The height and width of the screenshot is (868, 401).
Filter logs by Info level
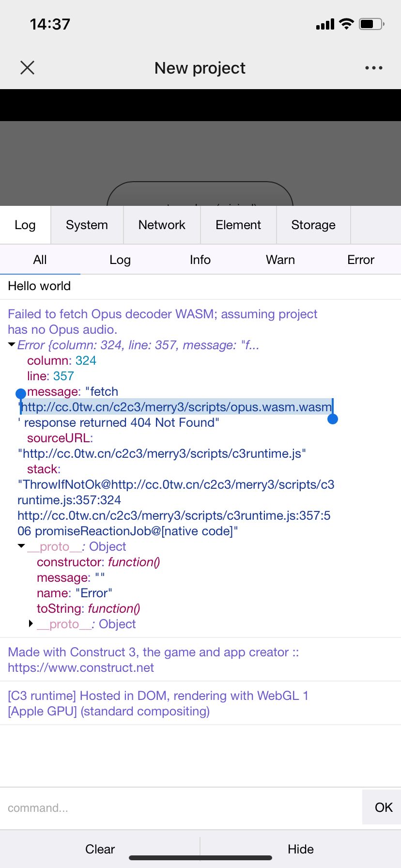200,260
